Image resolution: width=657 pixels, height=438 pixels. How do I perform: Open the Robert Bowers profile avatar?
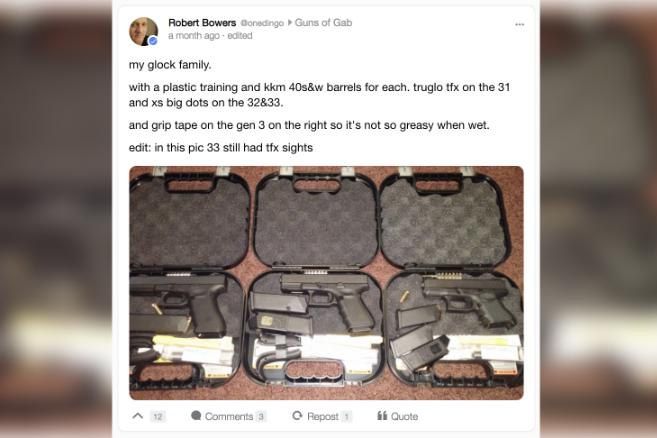point(143,31)
